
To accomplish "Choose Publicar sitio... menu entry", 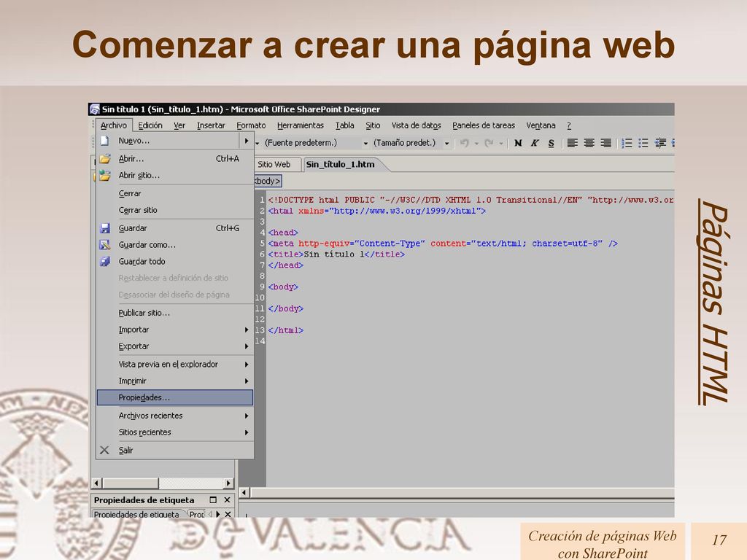I will click(175, 313).
